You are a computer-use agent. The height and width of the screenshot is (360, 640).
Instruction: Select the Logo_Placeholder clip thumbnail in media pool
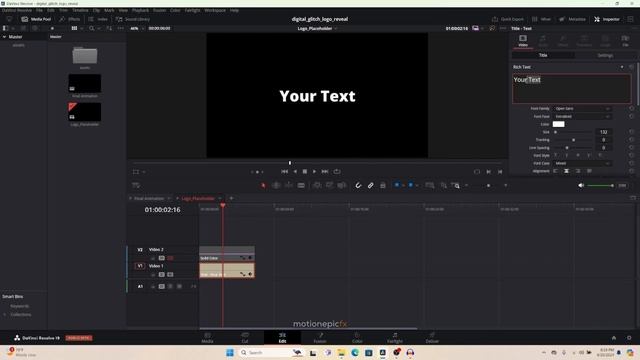click(84, 112)
